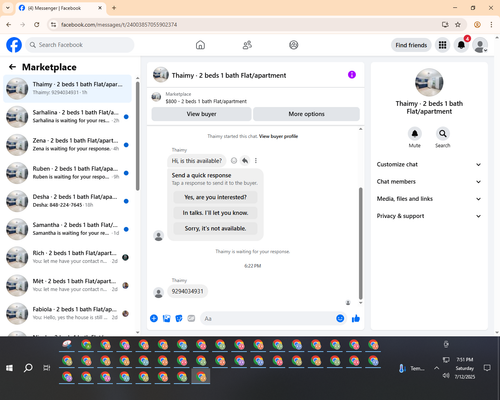
Task: Open the notifications bell with badge
Action: coord(461,45)
